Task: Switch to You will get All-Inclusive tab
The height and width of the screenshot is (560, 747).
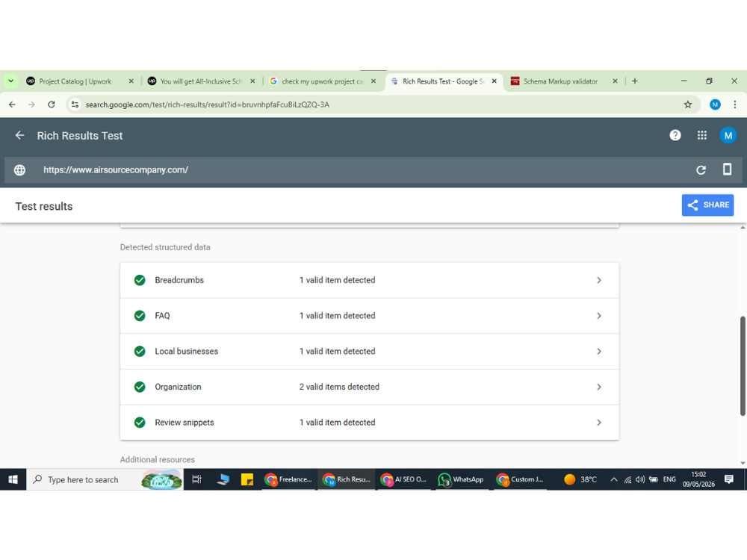Action: click(x=202, y=81)
